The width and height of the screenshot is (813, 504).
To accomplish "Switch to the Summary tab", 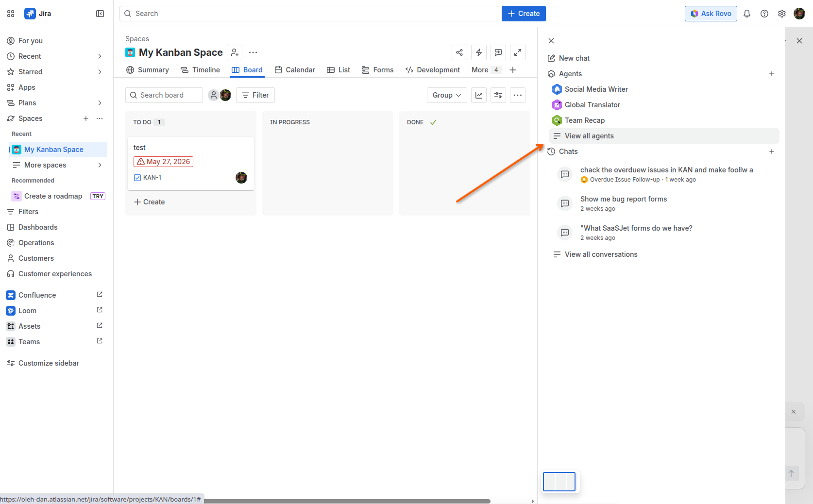I will 148,70.
